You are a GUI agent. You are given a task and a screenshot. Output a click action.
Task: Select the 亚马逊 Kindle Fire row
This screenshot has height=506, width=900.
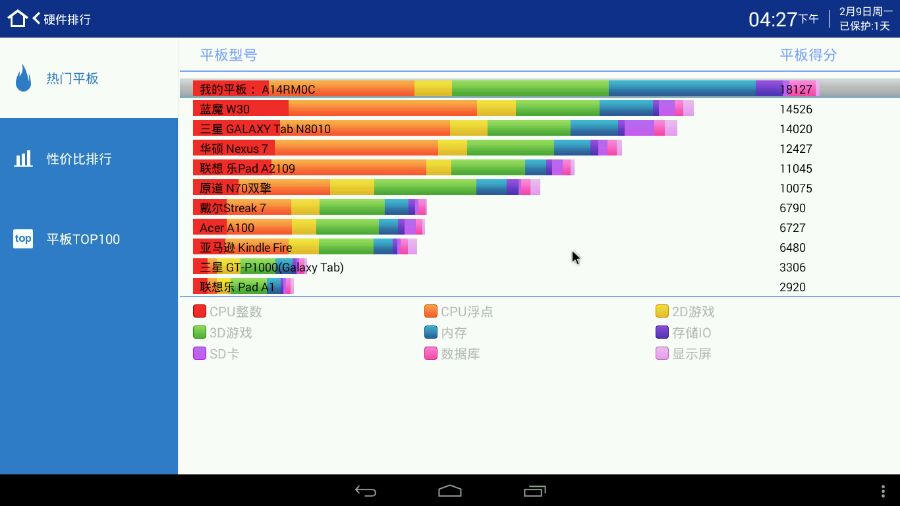pos(540,247)
